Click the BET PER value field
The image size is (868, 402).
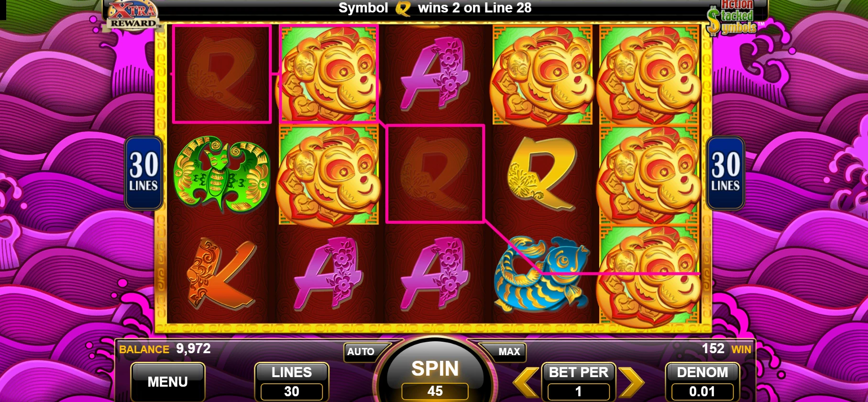tap(578, 391)
